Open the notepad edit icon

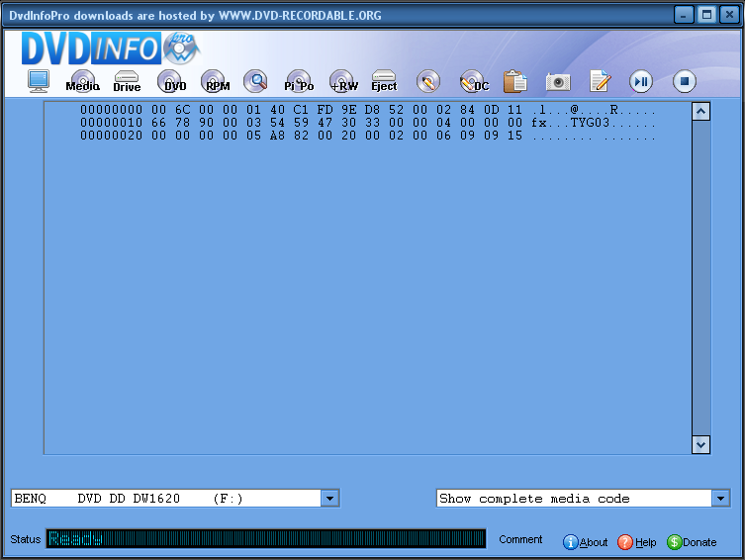[x=601, y=81]
